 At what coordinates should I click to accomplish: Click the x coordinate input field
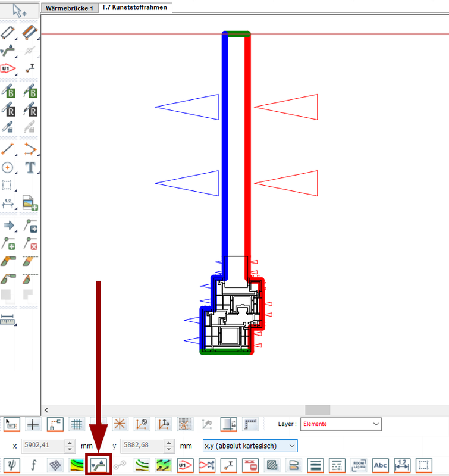[x=43, y=446]
